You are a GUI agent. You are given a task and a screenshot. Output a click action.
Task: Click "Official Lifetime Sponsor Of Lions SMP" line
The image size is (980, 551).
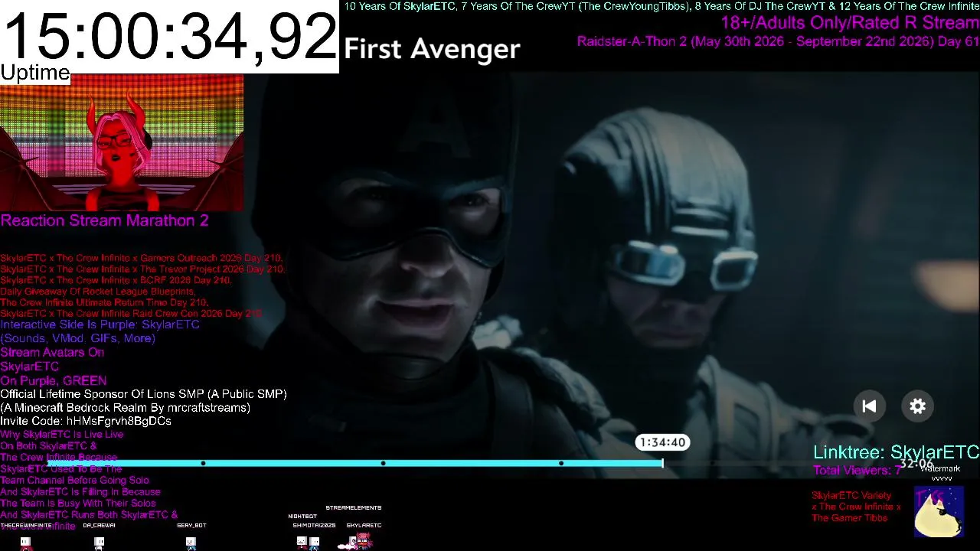(143, 394)
